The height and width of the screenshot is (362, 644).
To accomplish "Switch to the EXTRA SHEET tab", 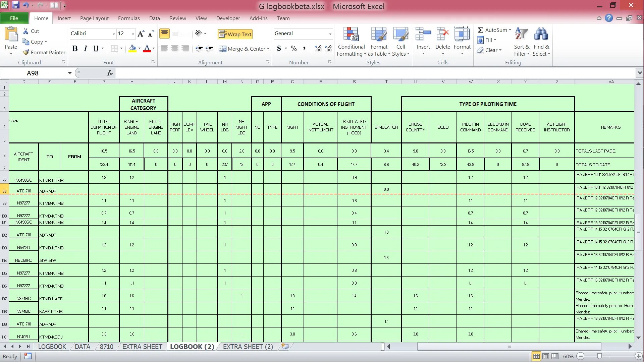I will (x=142, y=347).
